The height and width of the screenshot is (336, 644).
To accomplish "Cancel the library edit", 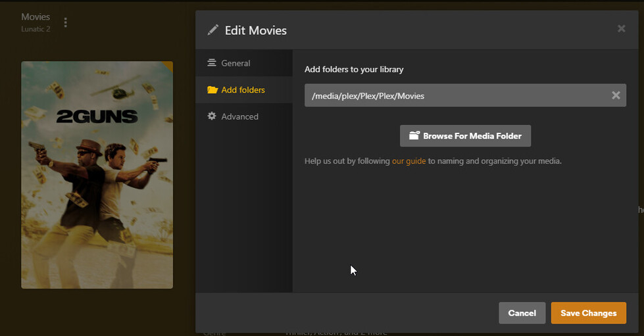I will [522, 313].
